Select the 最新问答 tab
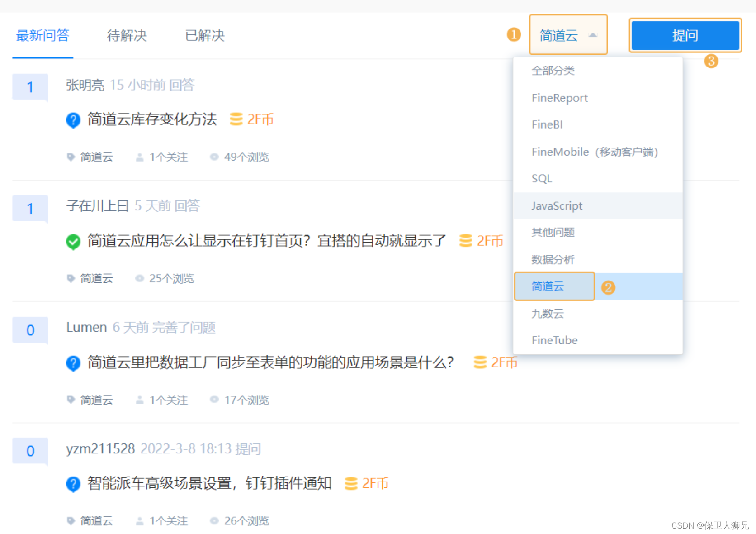 (43, 35)
